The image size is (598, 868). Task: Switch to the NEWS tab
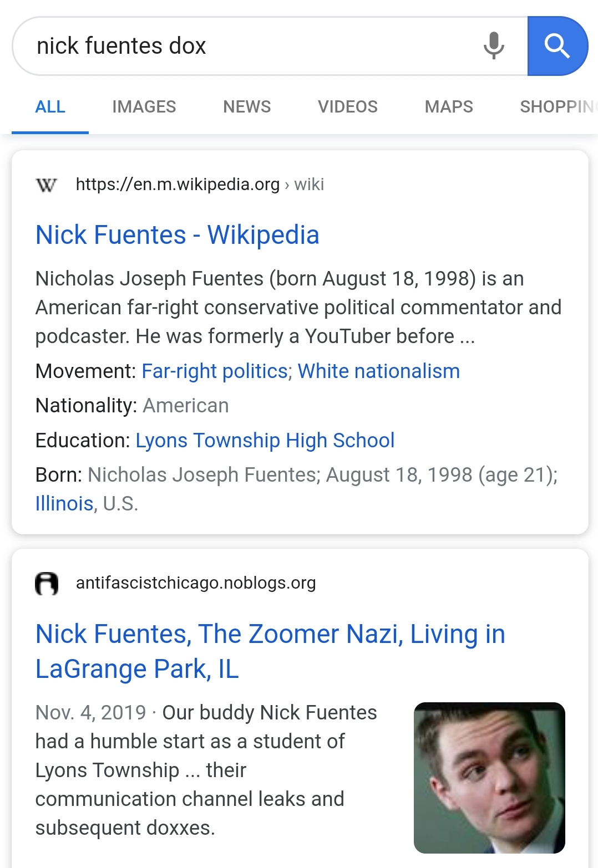247,106
